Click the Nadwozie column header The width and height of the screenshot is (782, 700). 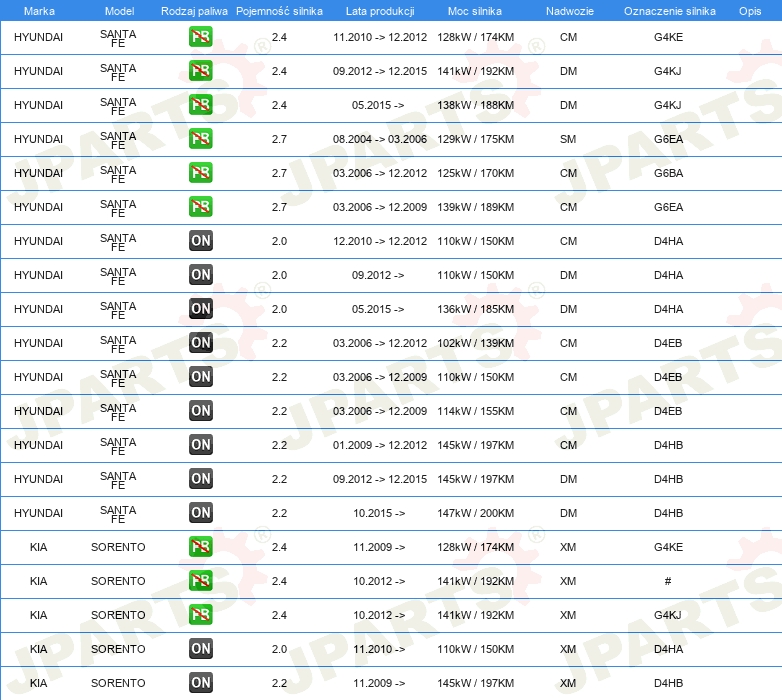point(570,11)
